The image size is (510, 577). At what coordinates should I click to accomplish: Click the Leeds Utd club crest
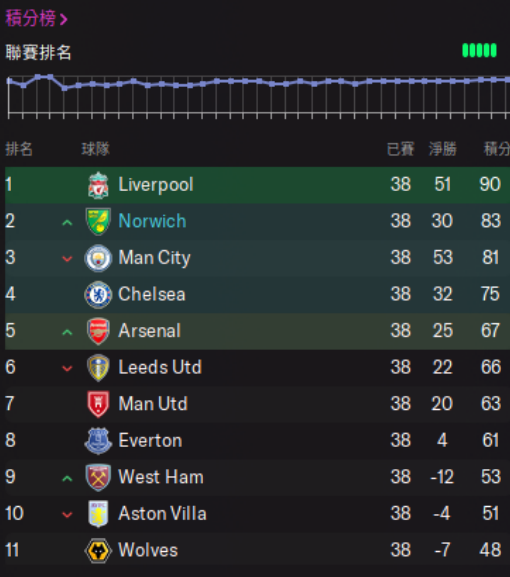point(98,368)
